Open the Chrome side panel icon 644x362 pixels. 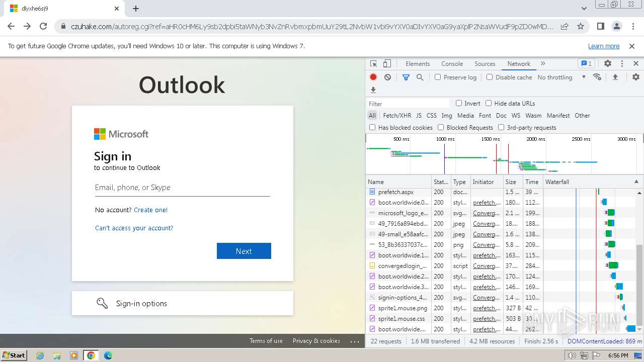(600, 26)
